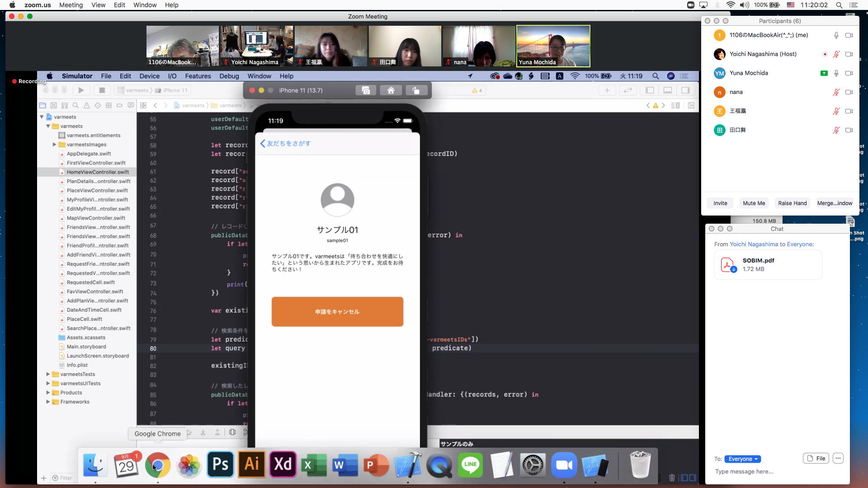The height and width of the screenshot is (488, 868).
Task: Click the simulator screenshot camera icon
Action: click(x=366, y=90)
